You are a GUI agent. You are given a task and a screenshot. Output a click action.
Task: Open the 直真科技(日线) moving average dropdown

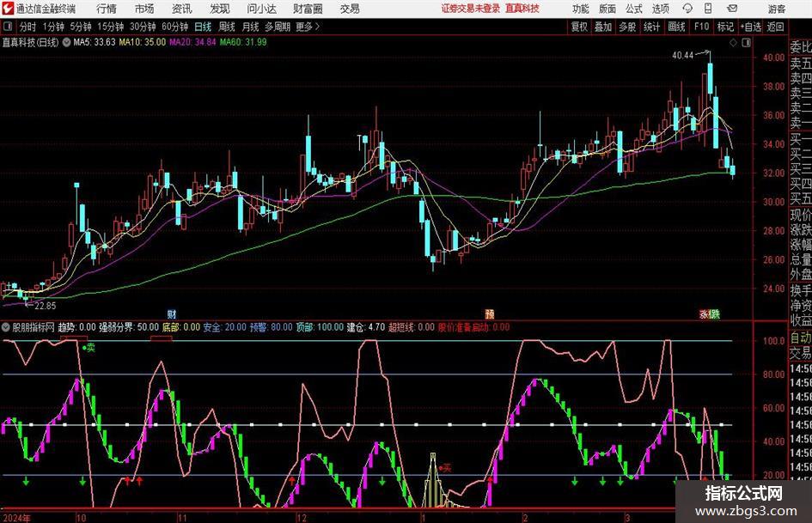click(66, 42)
